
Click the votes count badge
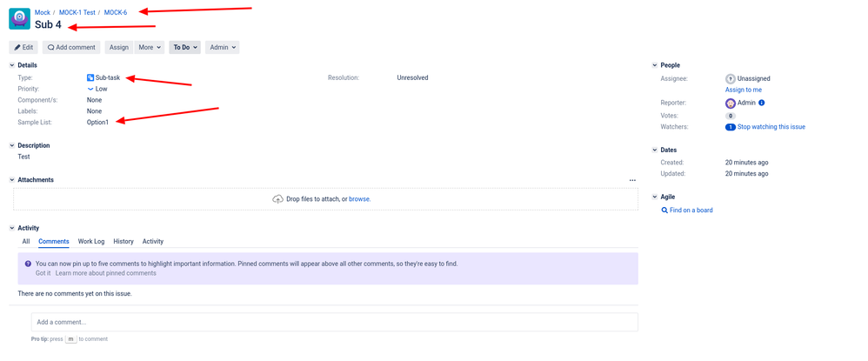[731, 116]
